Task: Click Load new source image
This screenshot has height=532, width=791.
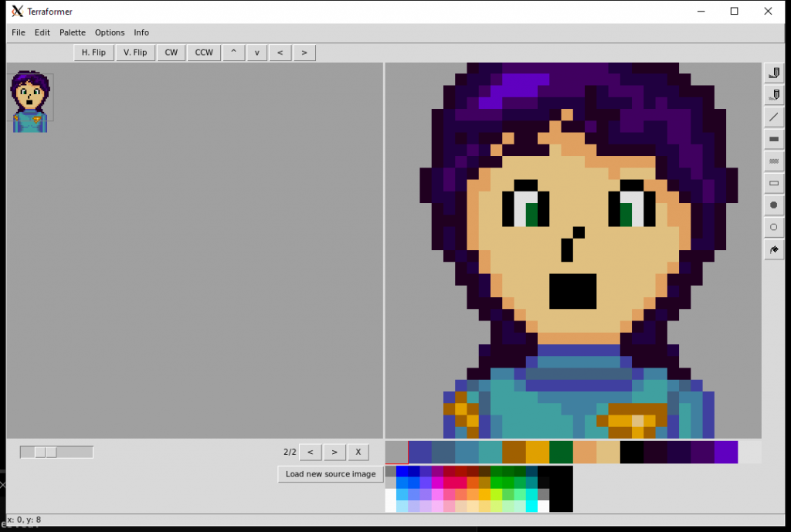Action: pyautogui.click(x=331, y=474)
